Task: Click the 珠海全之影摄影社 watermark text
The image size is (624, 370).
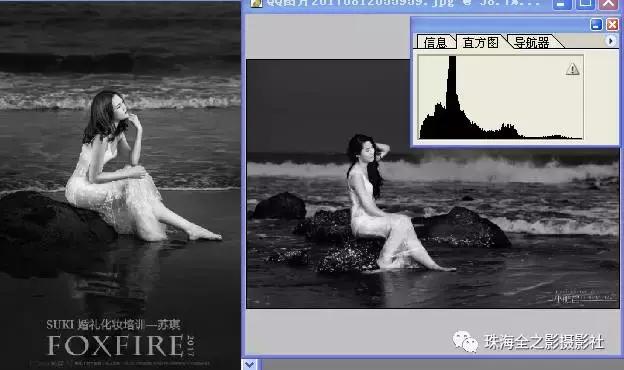Action: (x=544, y=342)
